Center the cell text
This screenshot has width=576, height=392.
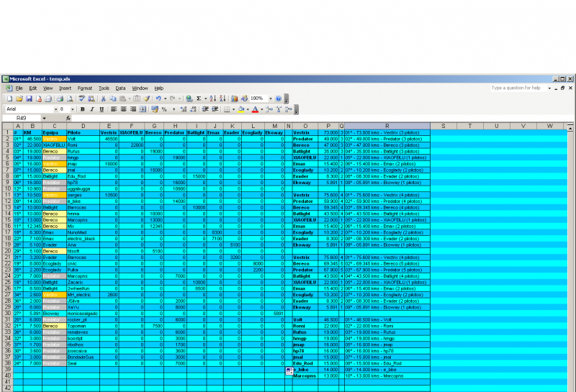pos(123,109)
